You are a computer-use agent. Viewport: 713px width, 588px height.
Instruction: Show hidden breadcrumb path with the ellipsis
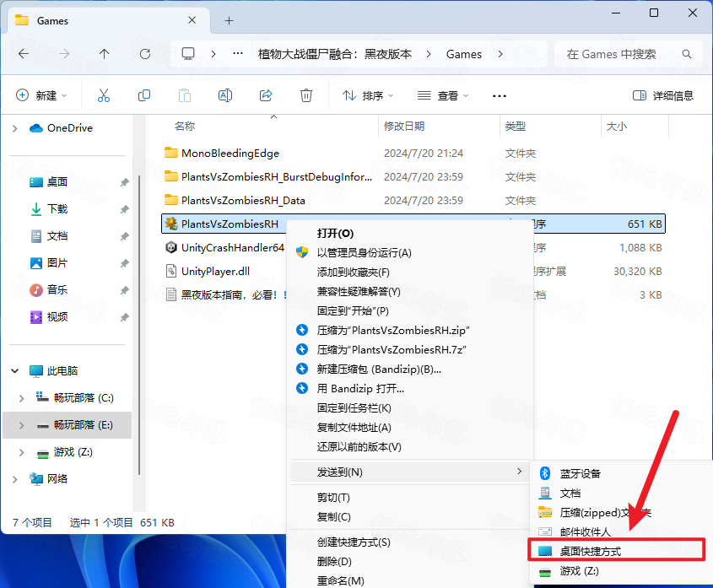click(238, 54)
